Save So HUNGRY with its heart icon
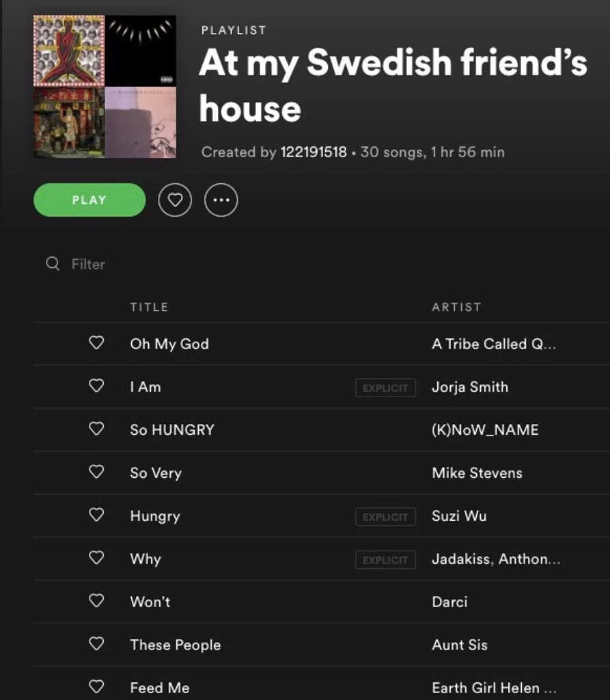The height and width of the screenshot is (700, 610). (x=96, y=429)
